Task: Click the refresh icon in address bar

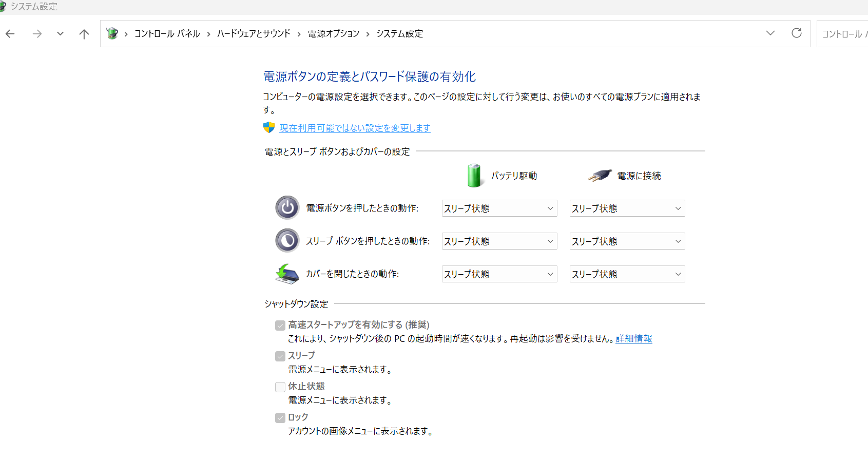Action: click(796, 33)
